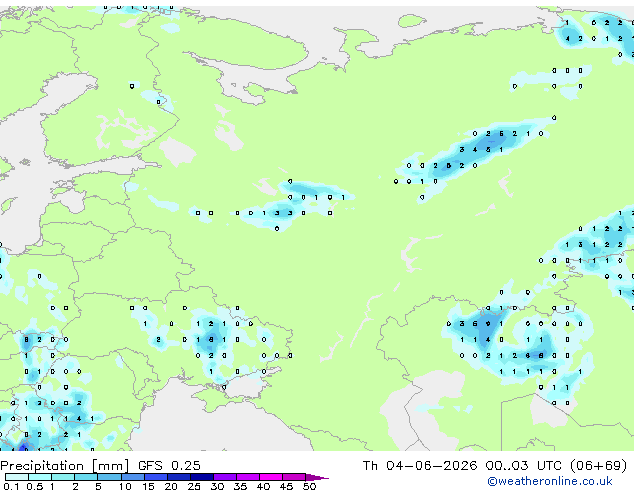The image size is (634, 490).
Task: Click the '50' legend scale value
Action: pos(310,486)
